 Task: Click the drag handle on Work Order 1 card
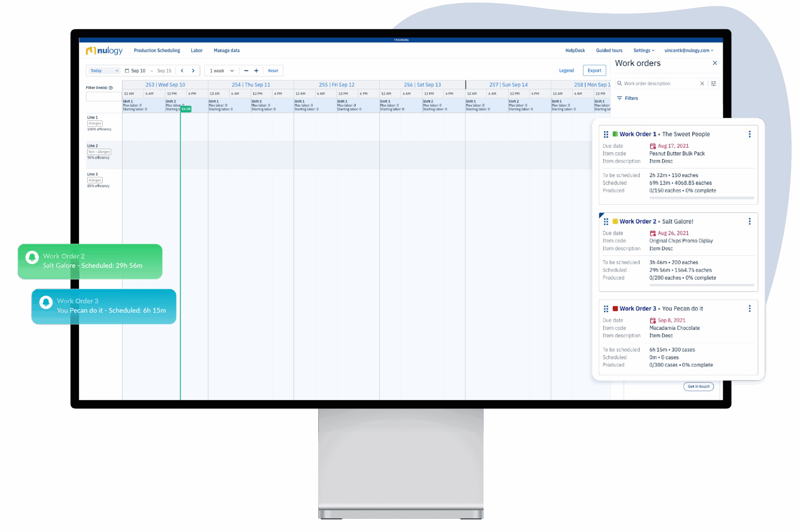[x=606, y=134]
